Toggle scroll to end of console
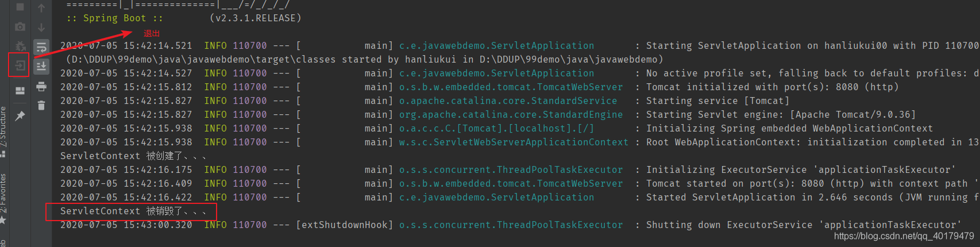This screenshot has width=980, height=247. pyautogui.click(x=41, y=67)
